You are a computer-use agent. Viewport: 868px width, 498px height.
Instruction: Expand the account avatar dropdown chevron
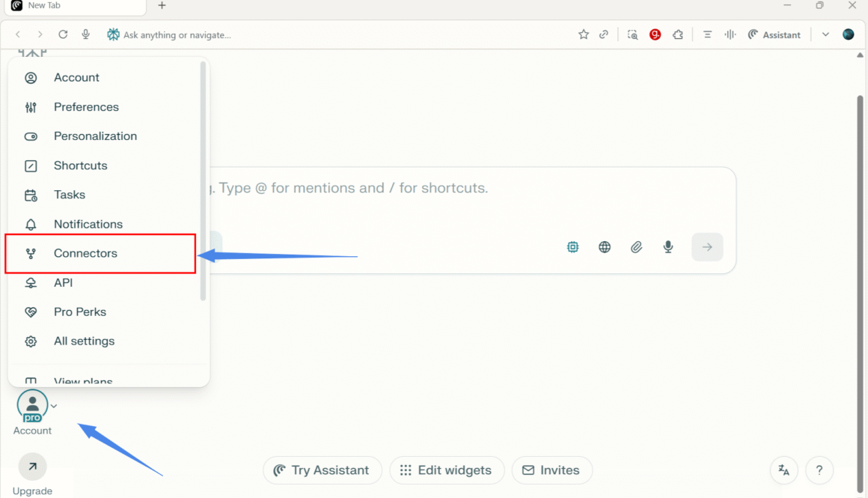(x=54, y=407)
